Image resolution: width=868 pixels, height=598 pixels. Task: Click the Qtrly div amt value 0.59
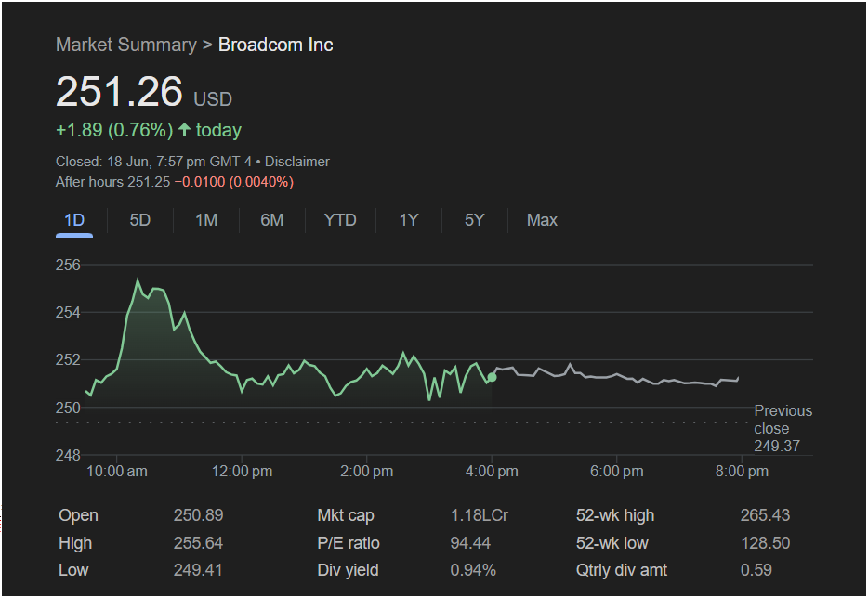click(756, 570)
